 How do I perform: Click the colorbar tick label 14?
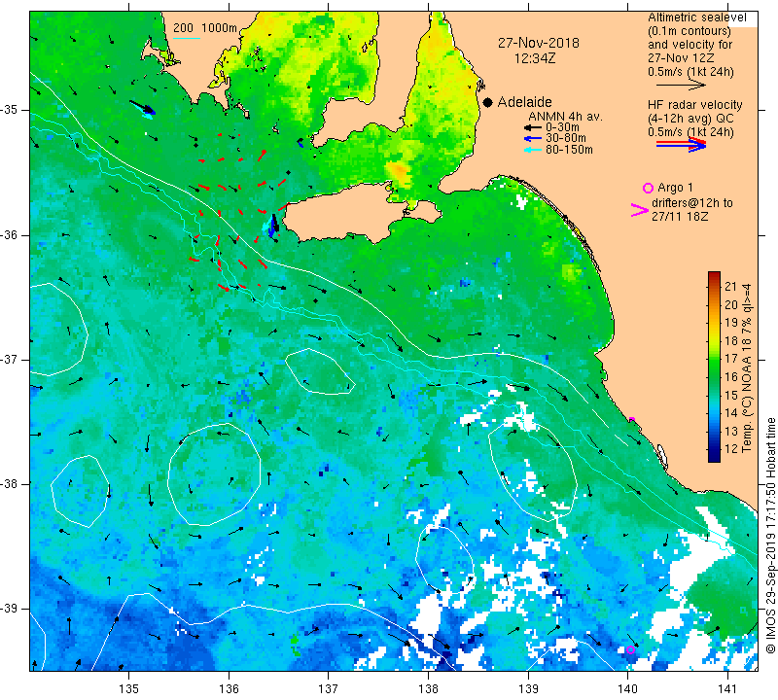coord(731,413)
